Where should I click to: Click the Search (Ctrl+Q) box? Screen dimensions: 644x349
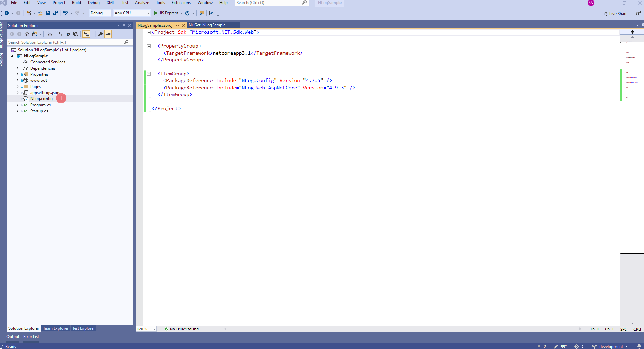pyautogui.click(x=272, y=3)
